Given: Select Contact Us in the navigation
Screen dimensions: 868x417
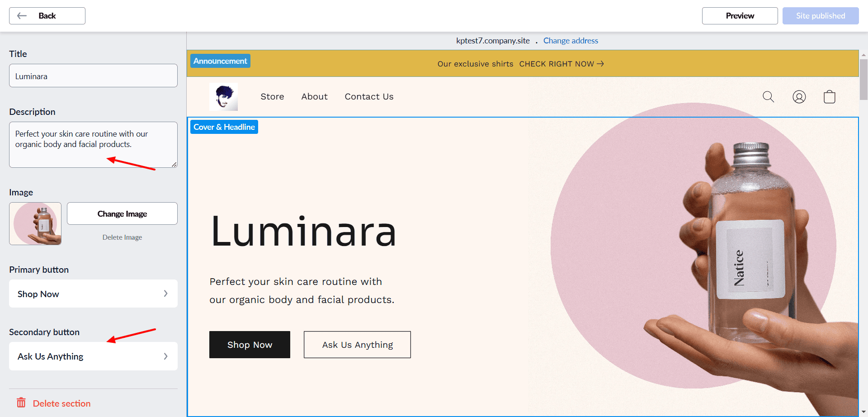Looking at the screenshot, I should (369, 97).
